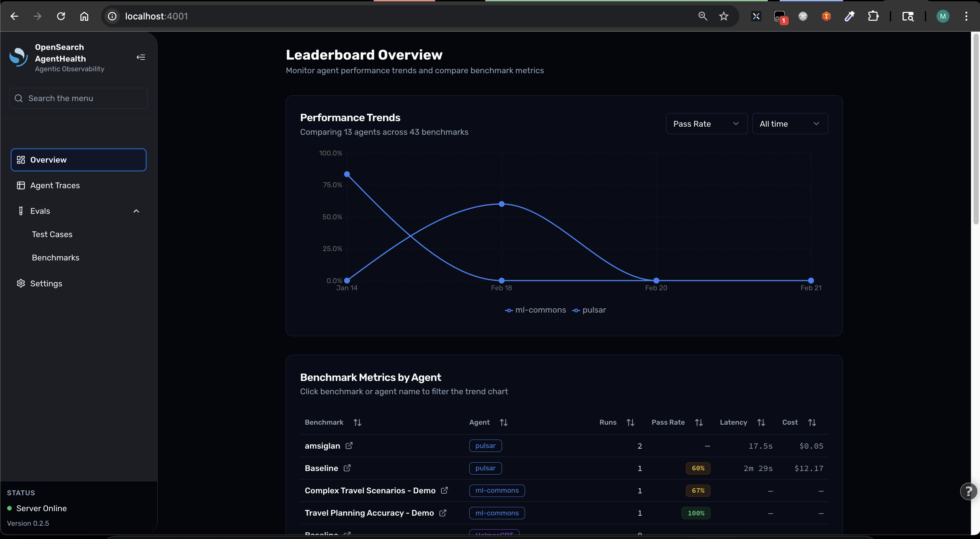980x539 pixels.
Task: Open the Agent Traces sidebar section
Action: pyautogui.click(x=55, y=185)
